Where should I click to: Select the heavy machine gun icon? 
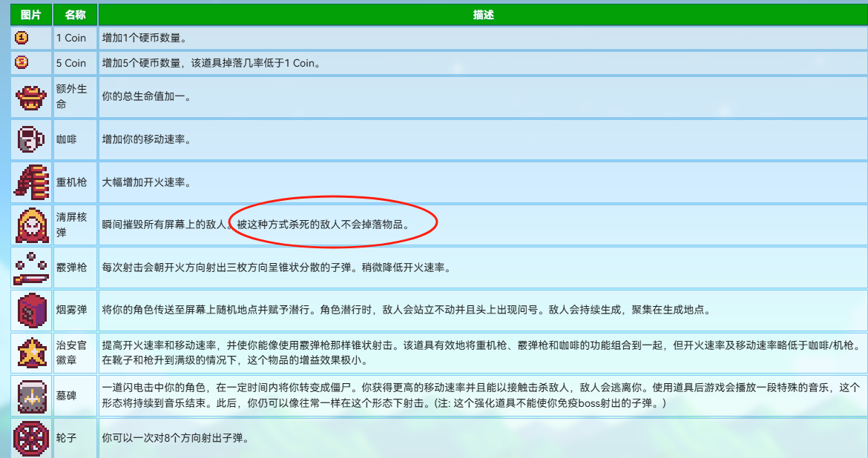tap(31, 182)
